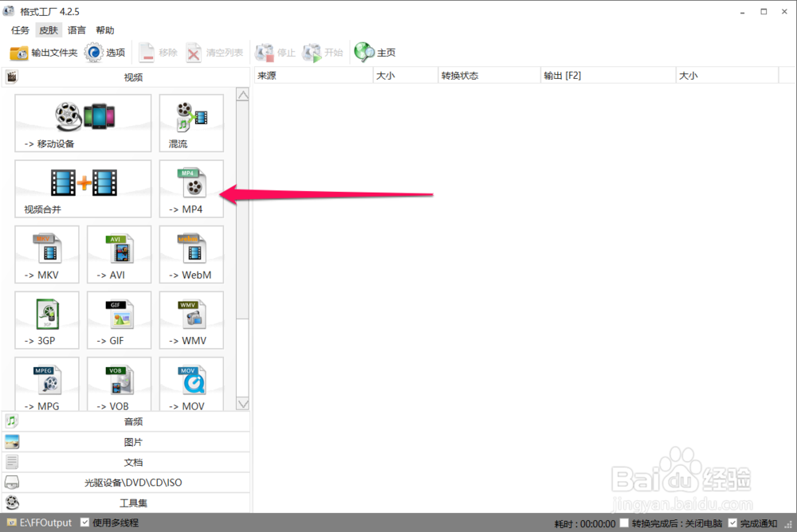Expand the 音频 audio section
The width and height of the screenshot is (797, 532).
pos(126,421)
